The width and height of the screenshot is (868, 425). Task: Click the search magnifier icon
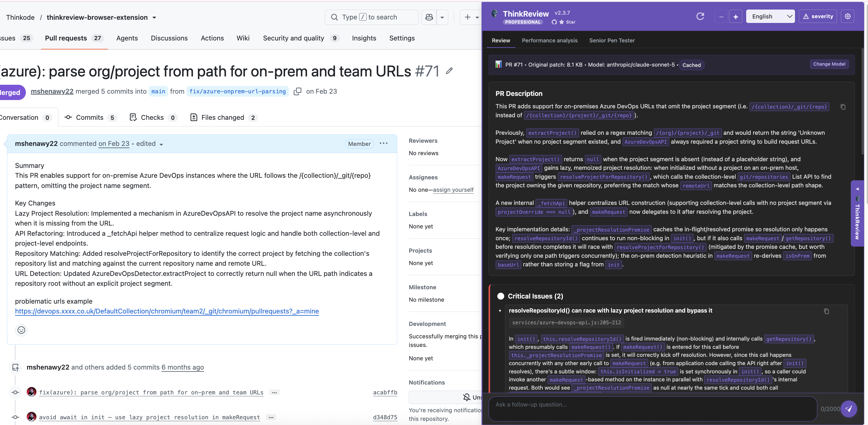coord(334,17)
